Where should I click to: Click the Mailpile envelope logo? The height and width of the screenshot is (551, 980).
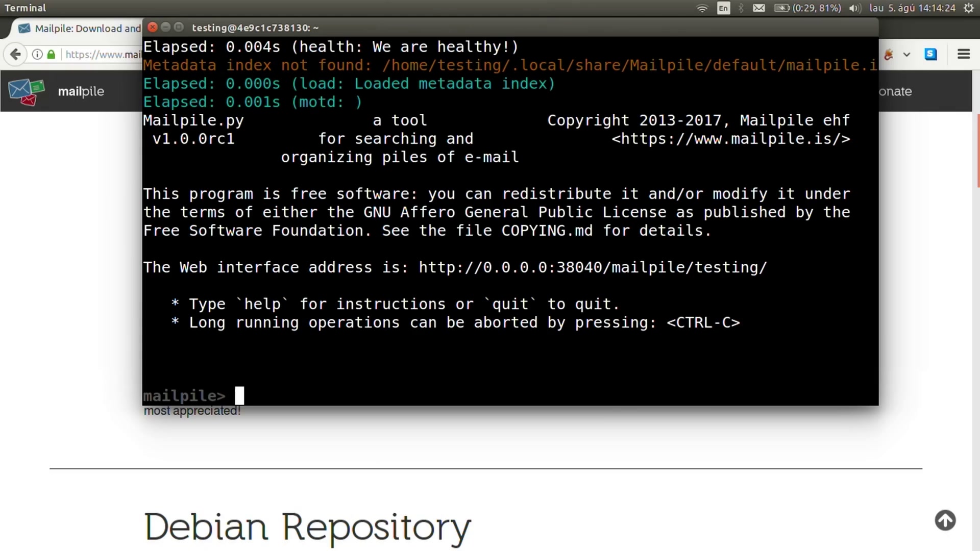tap(27, 92)
